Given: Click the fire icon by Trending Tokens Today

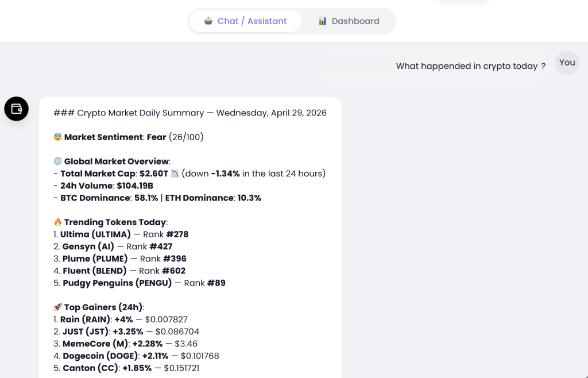Looking at the screenshot, I should (57, 222).
